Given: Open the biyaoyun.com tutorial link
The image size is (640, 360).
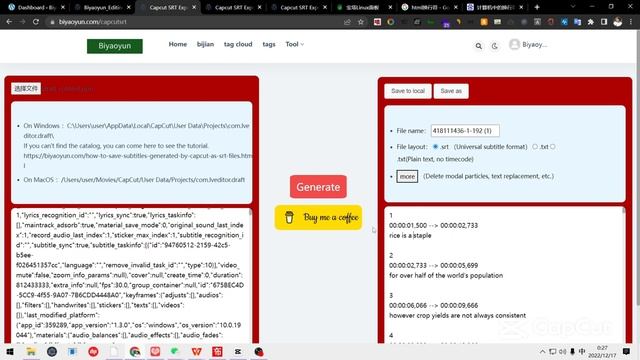Looking at the screenshot, I should coord(138,160).
